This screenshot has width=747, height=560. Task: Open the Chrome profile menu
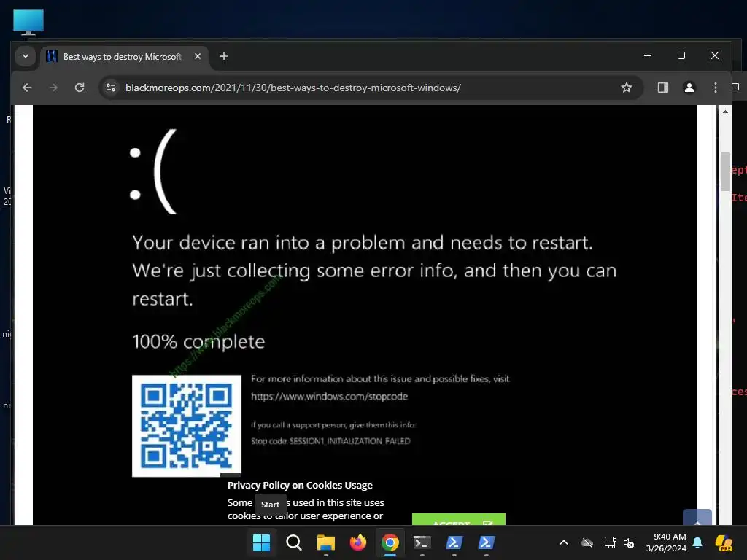pyautogui.click(x=689, y=87)
